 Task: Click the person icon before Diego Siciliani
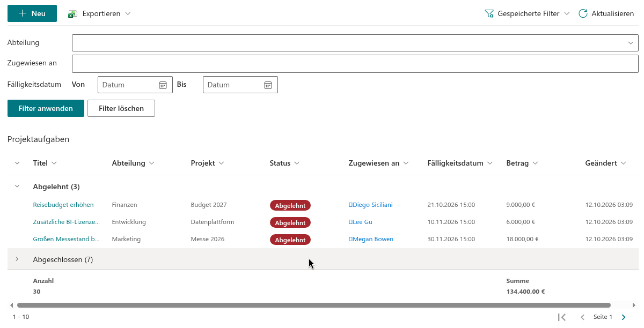tap(350, 205)
